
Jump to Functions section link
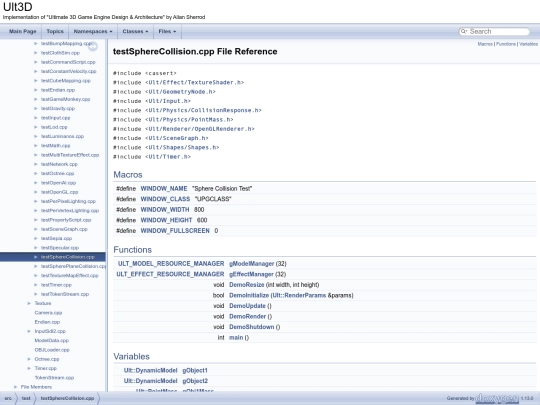506,44
